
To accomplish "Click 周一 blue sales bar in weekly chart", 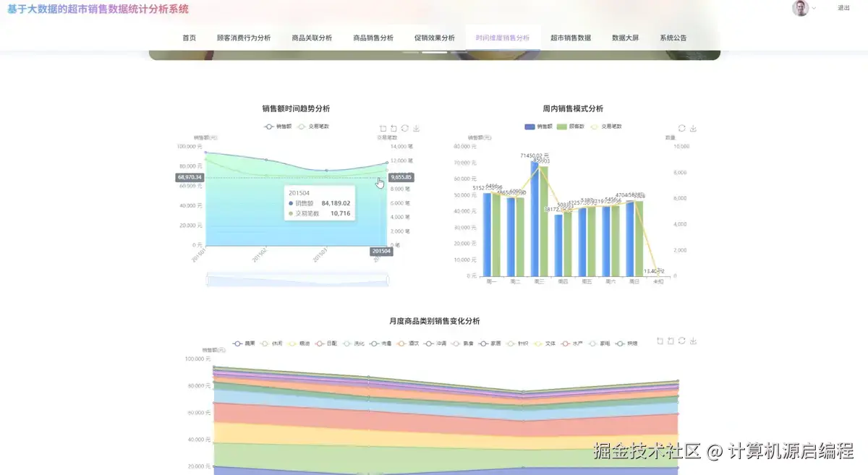I will tap(487, 234).
